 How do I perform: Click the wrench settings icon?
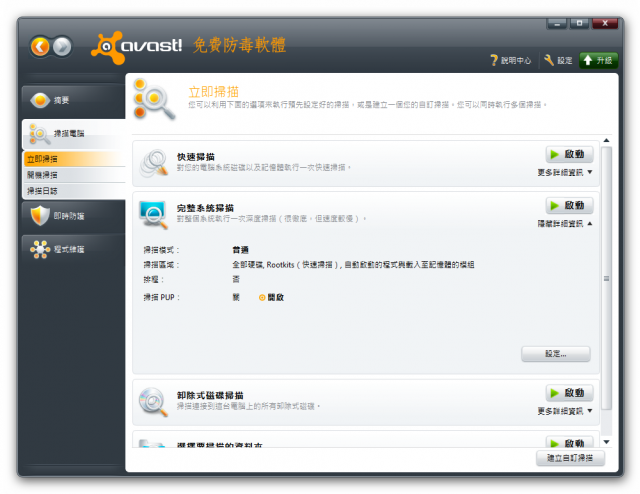click(549, 60)
